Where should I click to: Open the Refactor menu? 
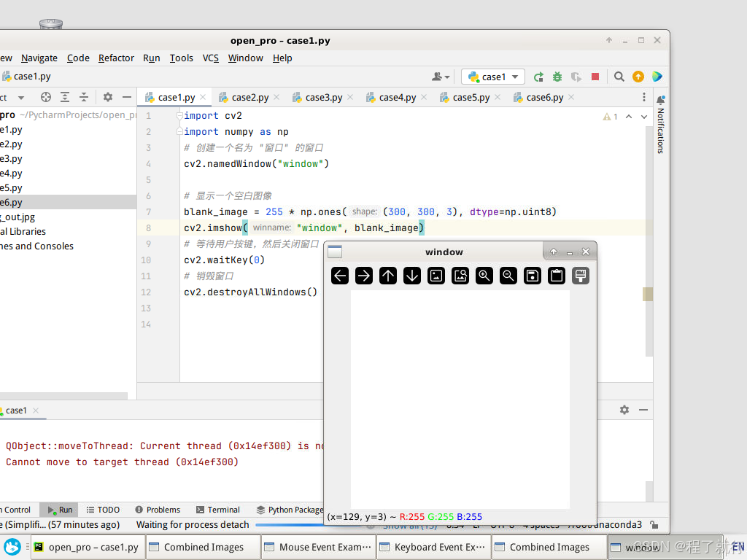tap(116, 58)
